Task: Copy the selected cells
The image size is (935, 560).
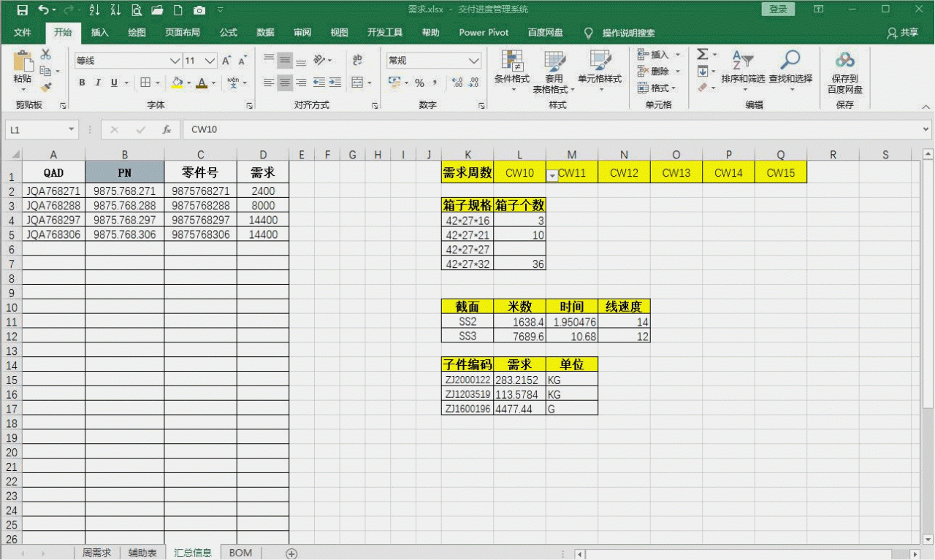Action: click(x=45, y=71)
